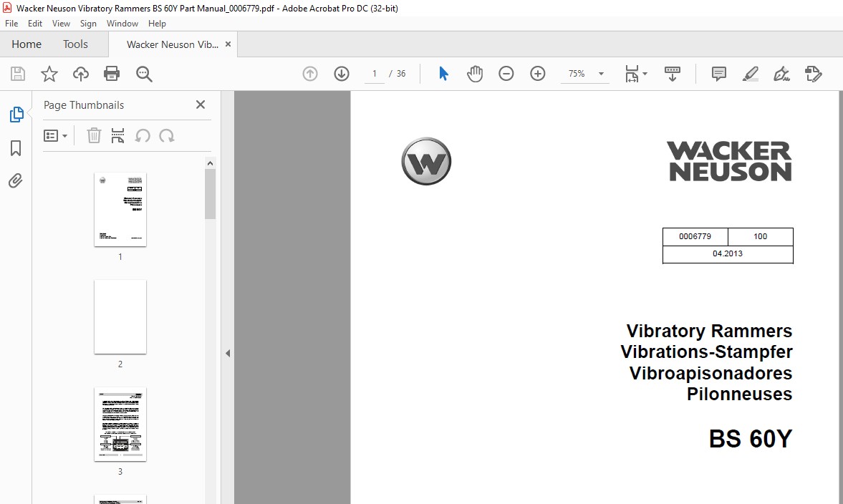Click the 'BS 60Y' model heading

coord(751,439)
